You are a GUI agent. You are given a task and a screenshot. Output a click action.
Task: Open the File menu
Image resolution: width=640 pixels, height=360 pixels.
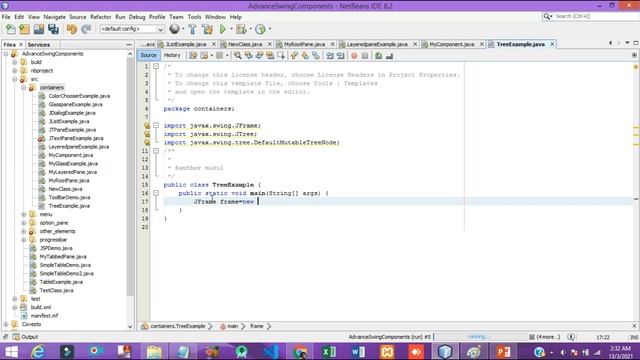[x=6, y=17]
